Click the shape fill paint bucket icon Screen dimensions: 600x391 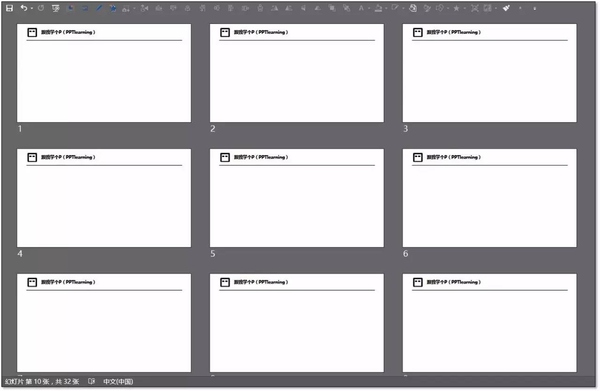click(x=378, y=8)
